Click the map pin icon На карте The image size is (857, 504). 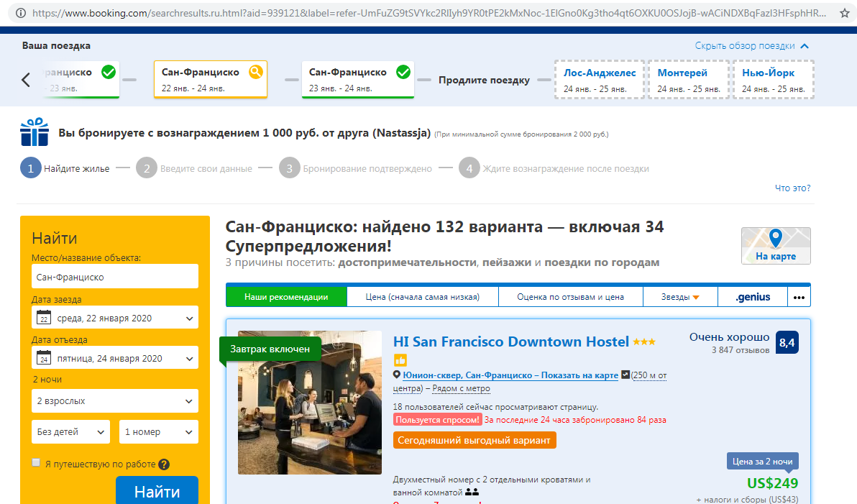776,238
